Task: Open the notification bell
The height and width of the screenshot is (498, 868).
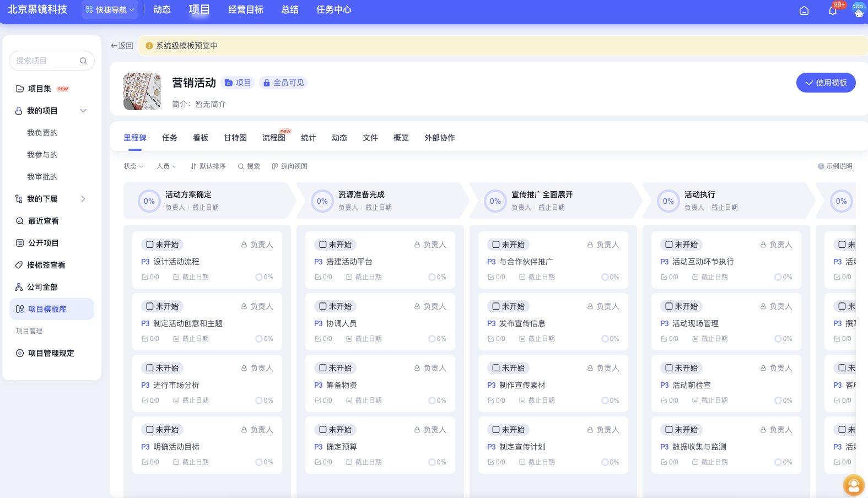Action: [833, 10]
